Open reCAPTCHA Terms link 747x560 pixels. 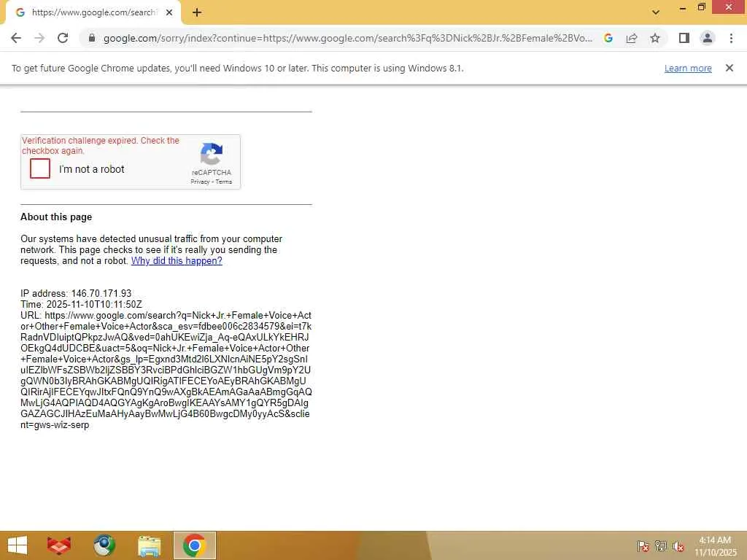click(224, 182)
